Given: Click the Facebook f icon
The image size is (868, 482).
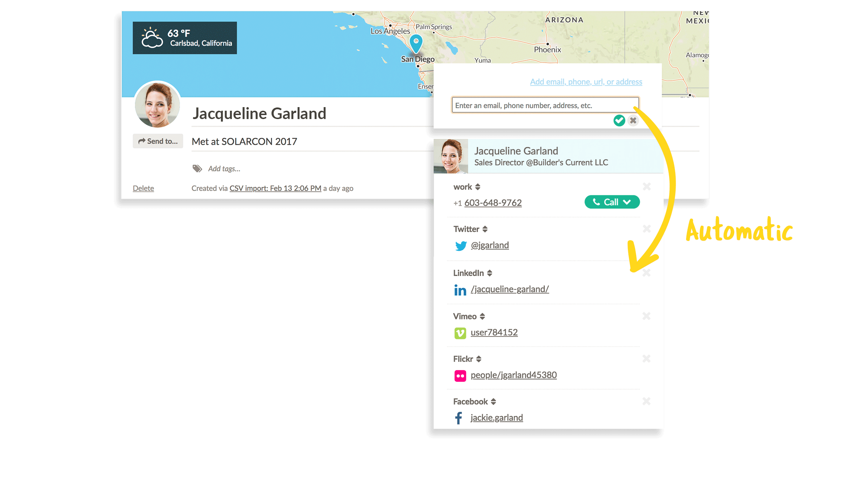Looking at the screenshot, I should point(459,418).
